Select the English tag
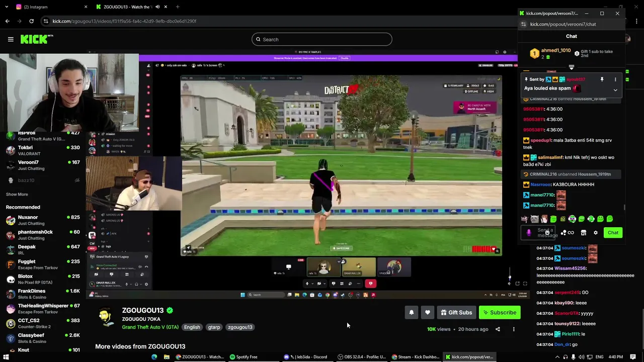This screenshot has height=362, width=644. pos(192,327)
